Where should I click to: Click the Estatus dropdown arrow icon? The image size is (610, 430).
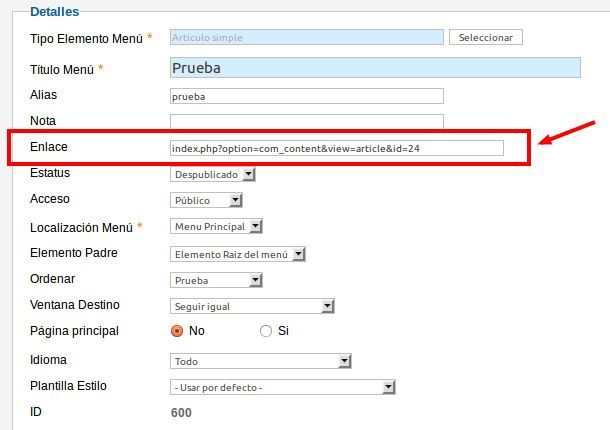(249, 174)
